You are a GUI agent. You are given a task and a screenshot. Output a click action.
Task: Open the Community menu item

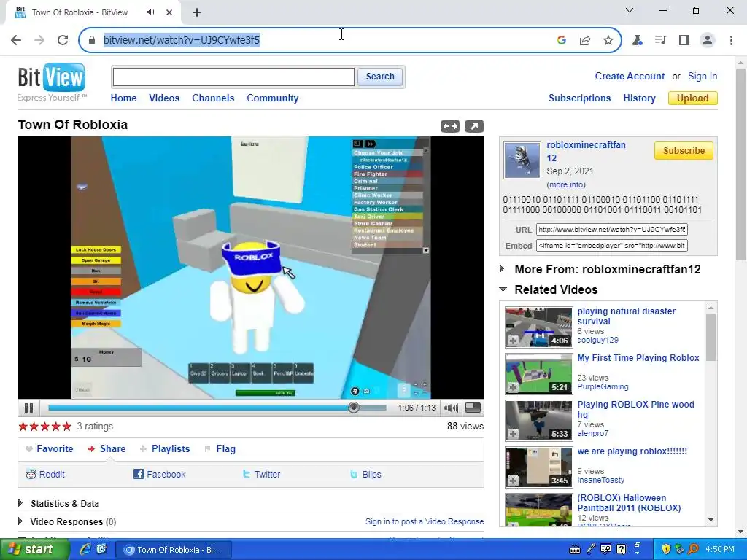pyautogui.click(x=273, y=98)
